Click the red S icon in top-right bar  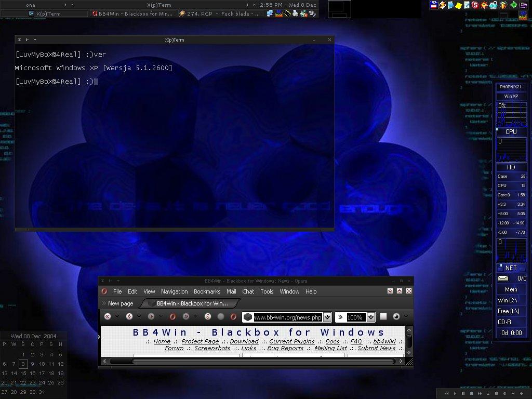click(x=475, y=5)
